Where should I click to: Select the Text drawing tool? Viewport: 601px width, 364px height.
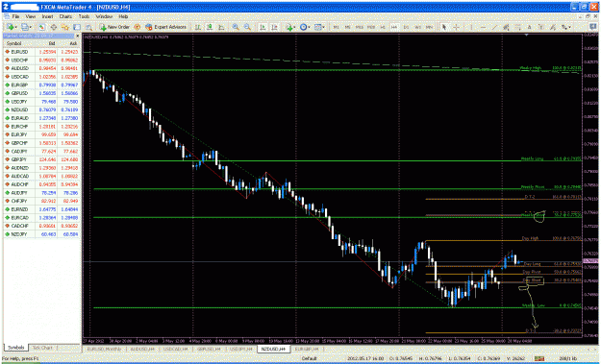[529, 27]
